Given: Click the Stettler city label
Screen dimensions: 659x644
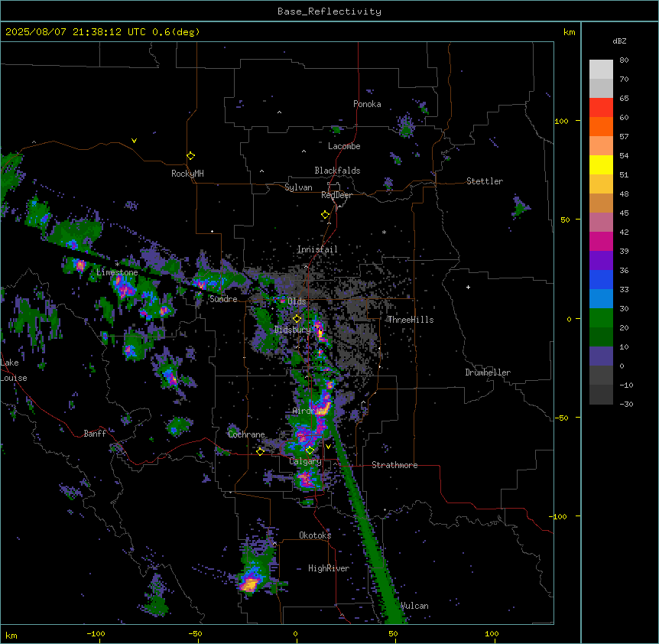Looking at the screenshot, I should [484, 181].
